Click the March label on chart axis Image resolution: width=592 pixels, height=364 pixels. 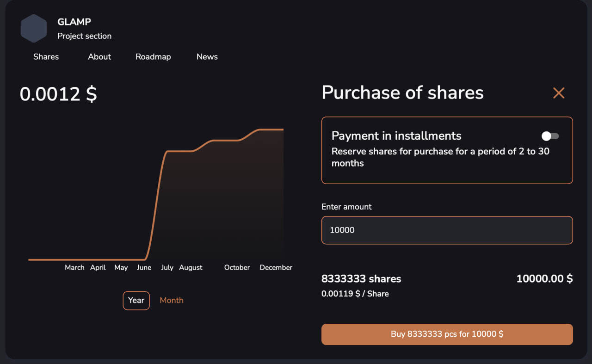pyautogui.click(x=74, y=267)
